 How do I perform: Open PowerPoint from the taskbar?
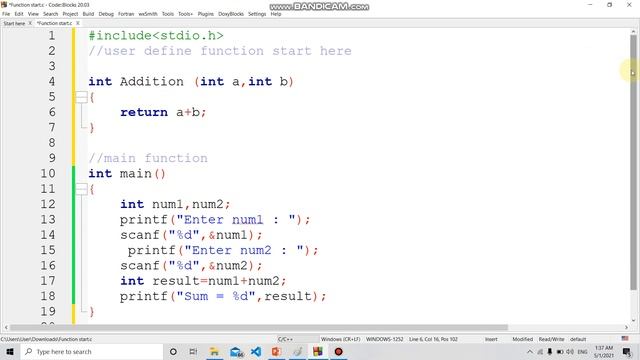pyautogui.click(x=276, y=351)
